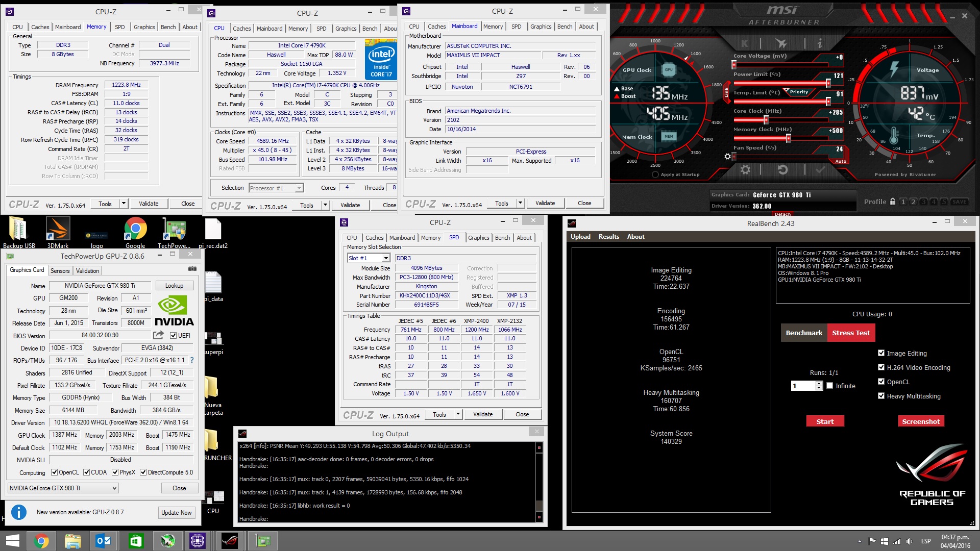Click the Memory Clock slider handle in Afterburner
Screen dimensions: 980x551
coord(789,138)
